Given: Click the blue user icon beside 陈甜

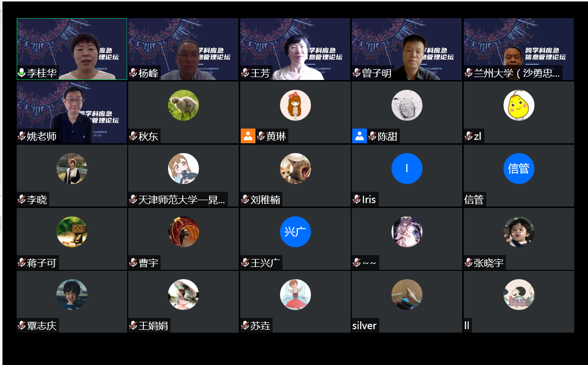Looking at the screenshot, I should (359, 136).
